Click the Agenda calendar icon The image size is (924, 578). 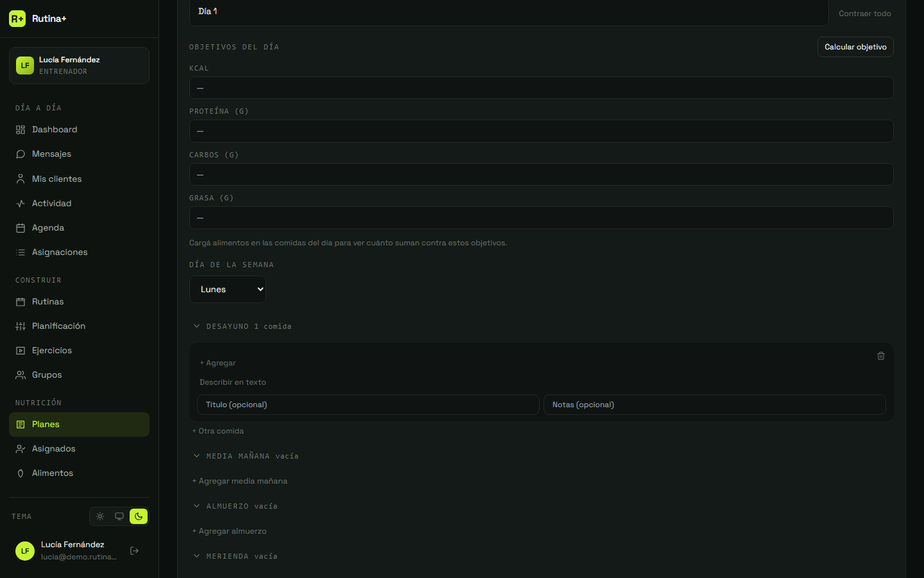(x=21, y=228)
